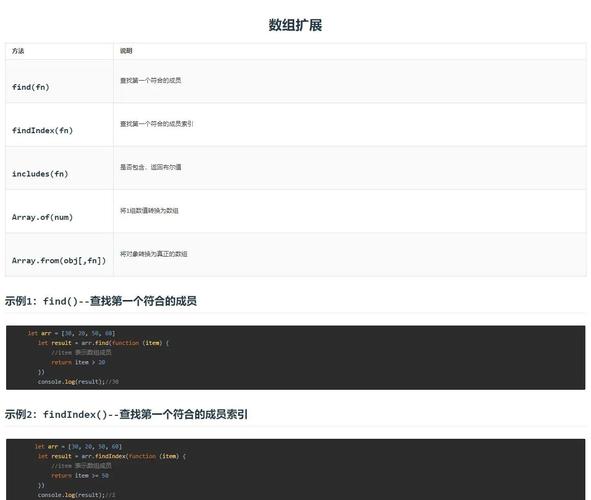Click "console.log(result);//30" in the first code block
591x500 pixels.
pyautogui.click(x=78, y=382)
